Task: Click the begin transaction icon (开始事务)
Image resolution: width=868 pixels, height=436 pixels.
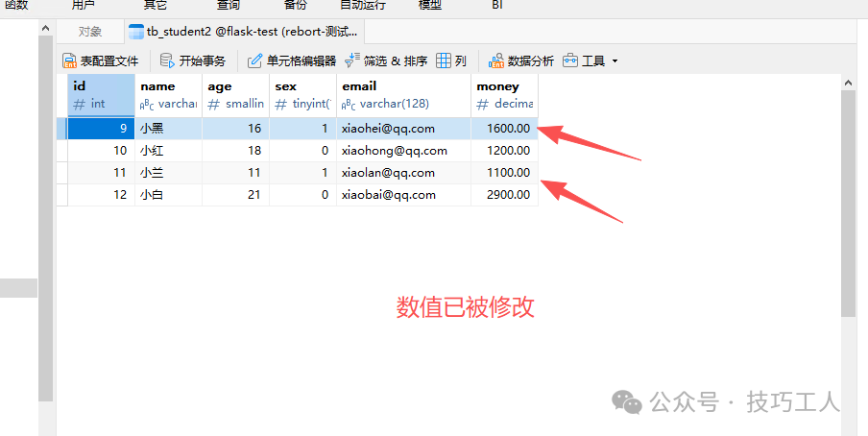Action: point(167,61)
